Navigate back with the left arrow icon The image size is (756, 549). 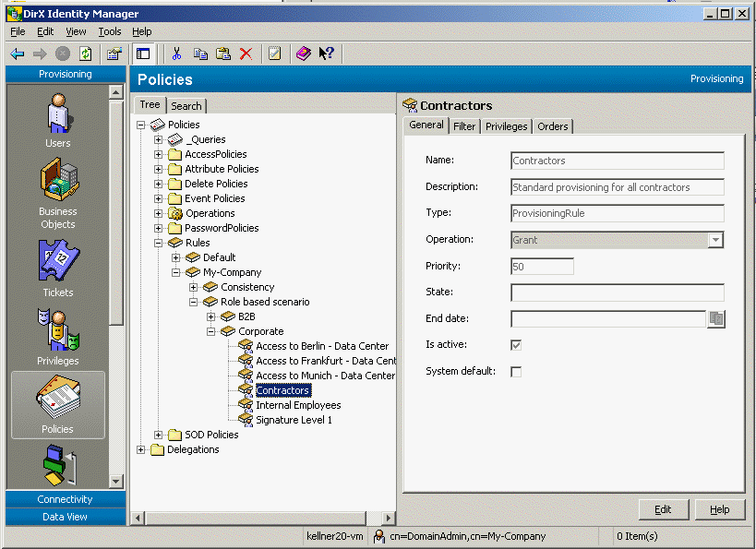(17, 54)
